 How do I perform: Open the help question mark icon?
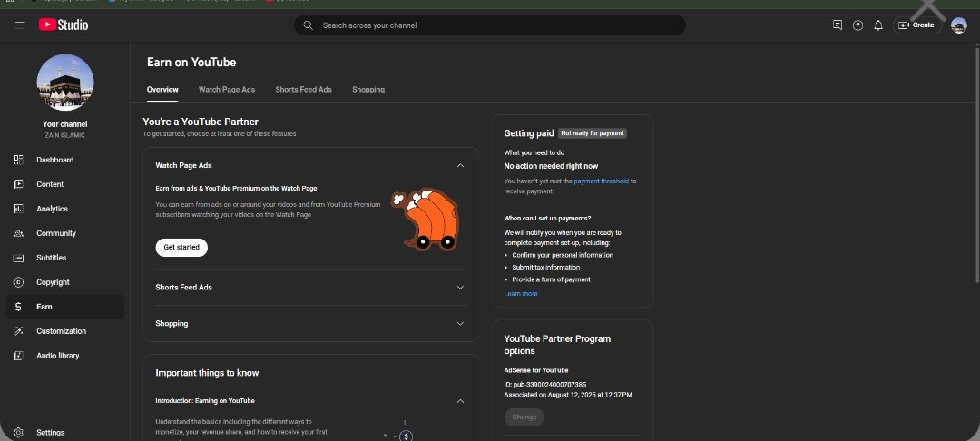(858, 25)
